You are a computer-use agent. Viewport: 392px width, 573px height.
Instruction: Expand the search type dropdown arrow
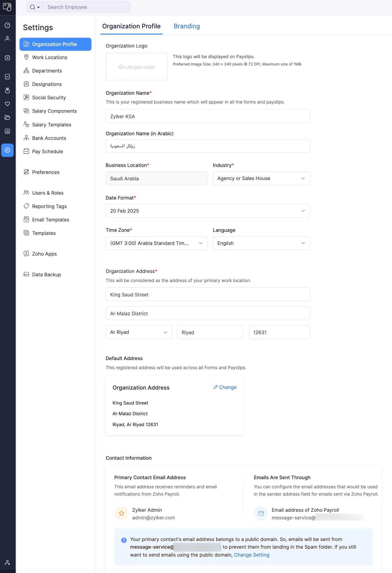(x=38, y=7)
